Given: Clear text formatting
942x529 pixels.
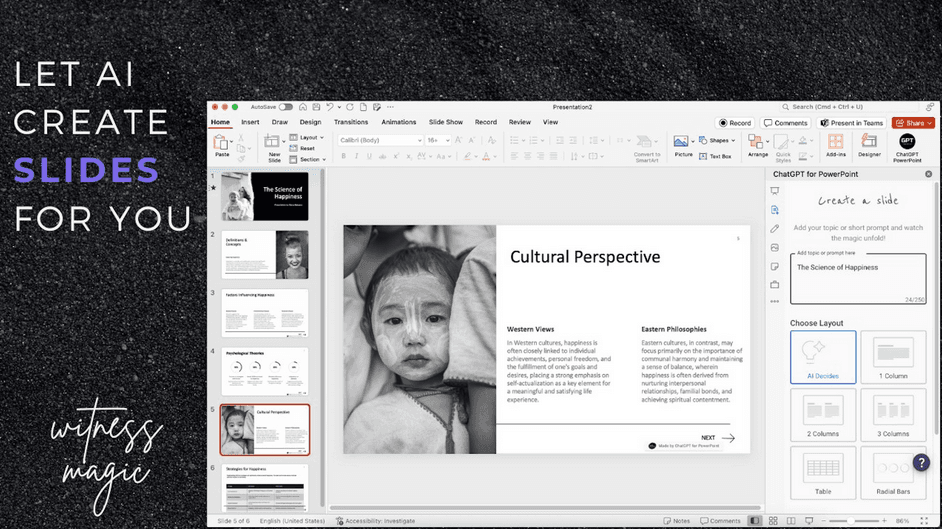Looking at the screenshot, I should (x=492, y=140).
